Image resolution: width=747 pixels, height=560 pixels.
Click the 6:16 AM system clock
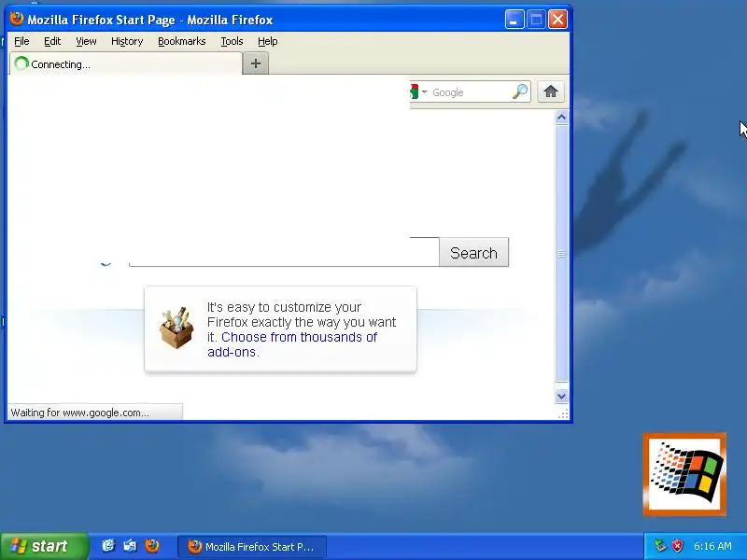[712, 546]
